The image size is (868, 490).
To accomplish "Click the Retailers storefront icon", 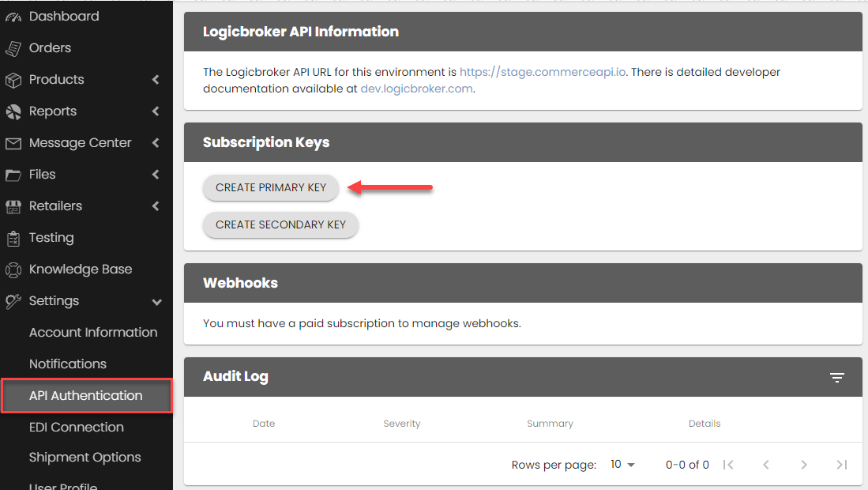I will point(13,206).
